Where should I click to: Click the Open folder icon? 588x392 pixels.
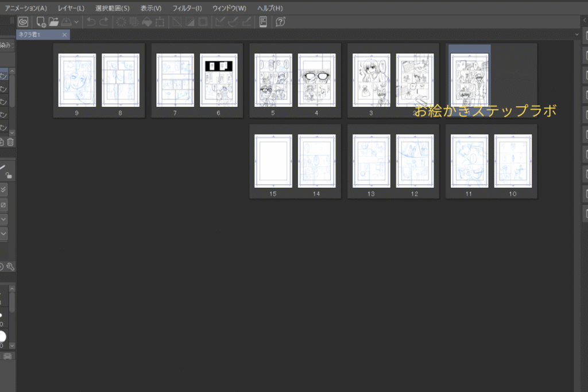[x=53, y=22]
